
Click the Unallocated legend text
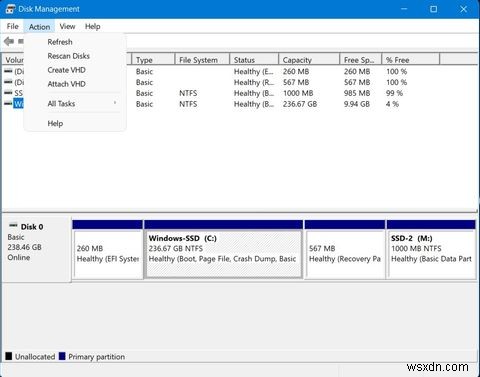tap(35, 357)
